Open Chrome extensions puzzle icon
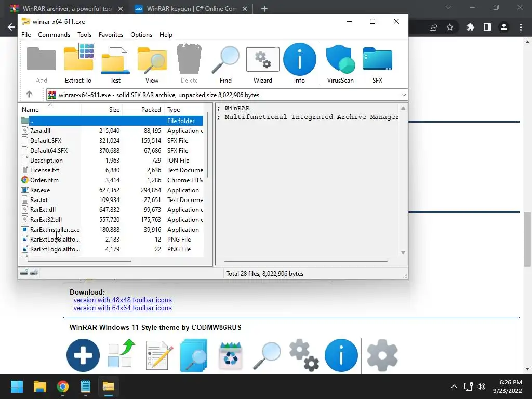The width and height of the screenshot is (532, 399). coord(470,27)
